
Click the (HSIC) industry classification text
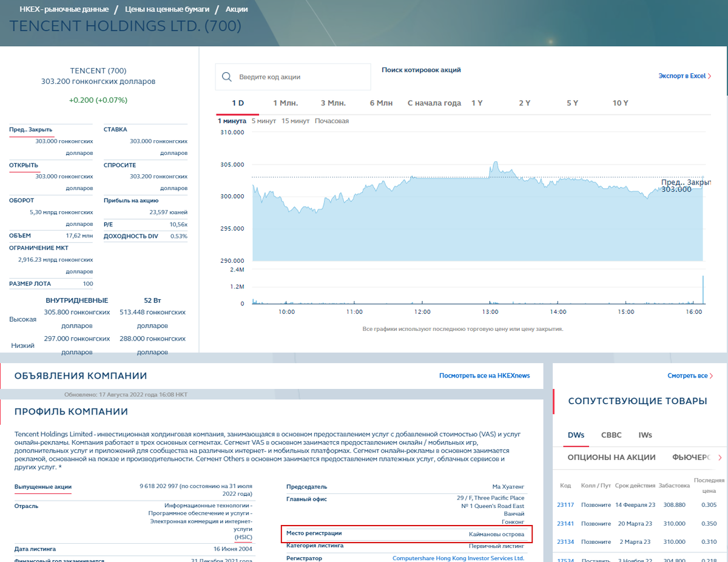pyautogui.click(x=243, y=537)
